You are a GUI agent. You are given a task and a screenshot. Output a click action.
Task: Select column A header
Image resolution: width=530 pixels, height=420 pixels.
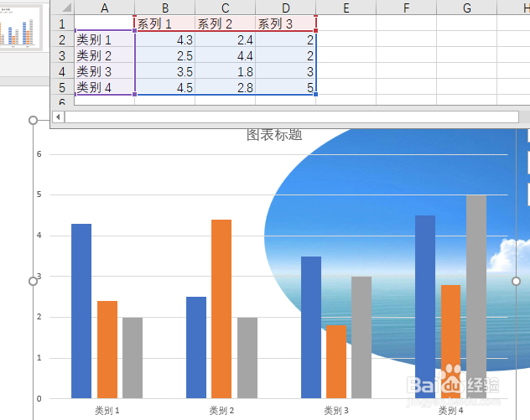click(105, 7)
